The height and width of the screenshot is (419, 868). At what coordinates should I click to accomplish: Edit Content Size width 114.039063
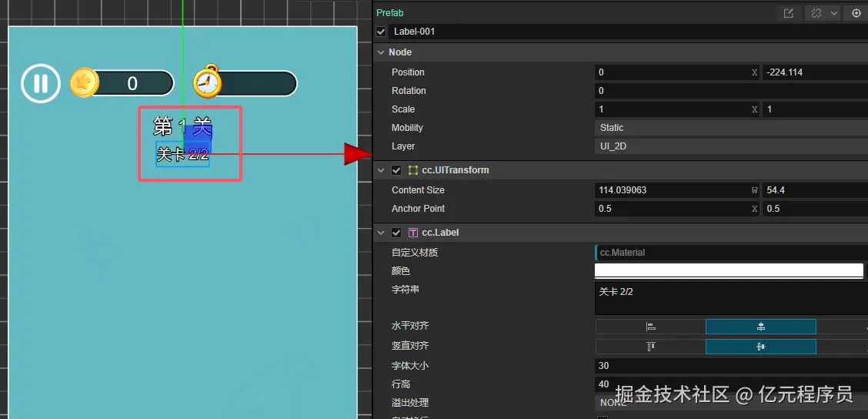coord(676,190)
